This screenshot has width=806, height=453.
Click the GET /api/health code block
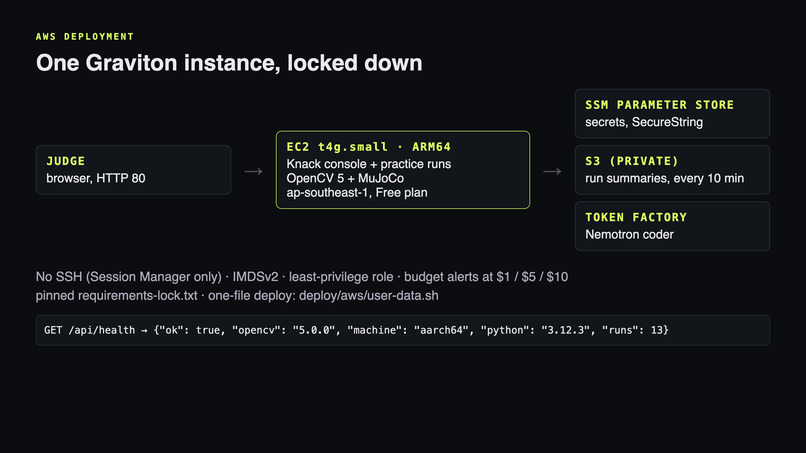(402, 330)
